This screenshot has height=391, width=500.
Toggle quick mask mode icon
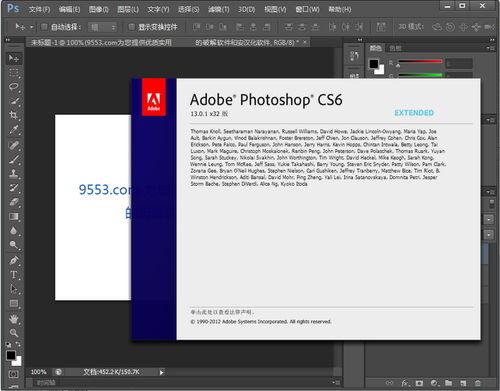(13, 374)
